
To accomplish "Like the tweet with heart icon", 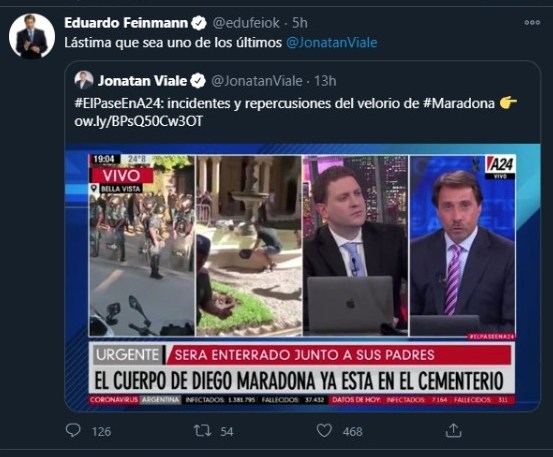I will [x=324, y=431].
